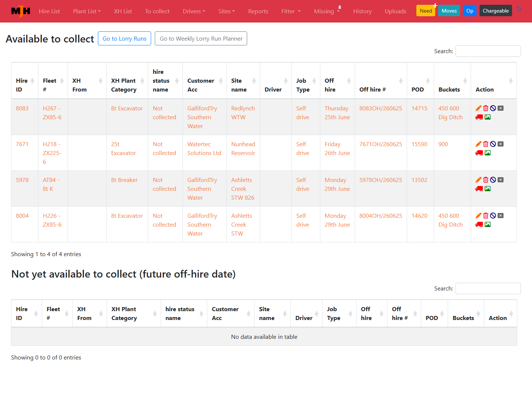
Task: Click the red lorry icon for hire 8083
Action: (479, 117)
